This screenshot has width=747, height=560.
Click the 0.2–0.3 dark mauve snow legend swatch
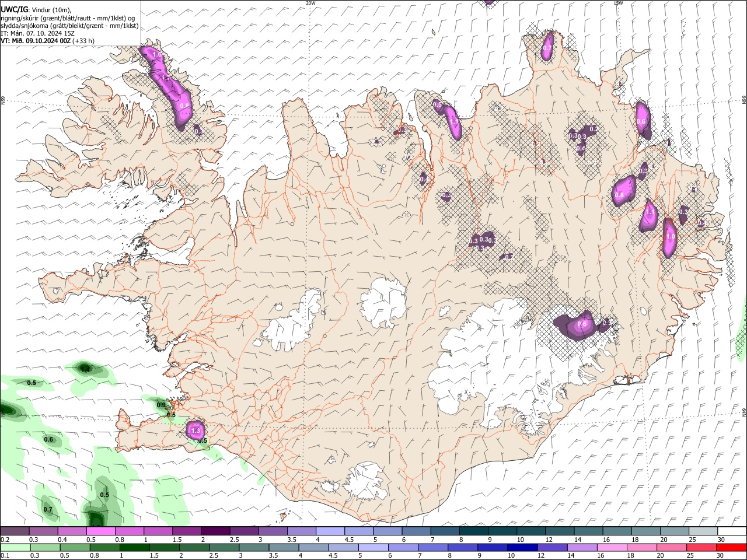[x=15, y=531]
